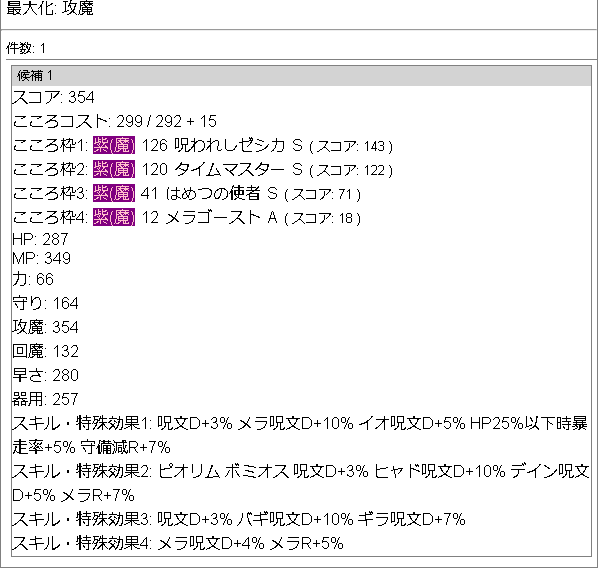
Task: Click the 攻魔: 354 stat line
Action: point(45,327)
